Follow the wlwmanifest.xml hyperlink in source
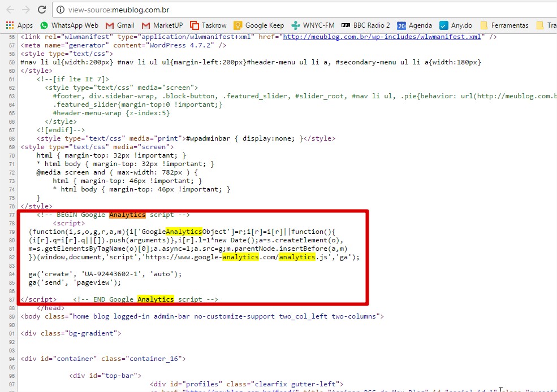This screenshot has width=557, height=392. (382, 37)
